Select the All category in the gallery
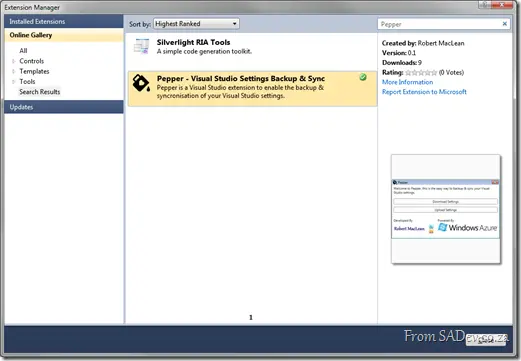The width and height of the screenshot is (521, 361). tap(23, 51)
